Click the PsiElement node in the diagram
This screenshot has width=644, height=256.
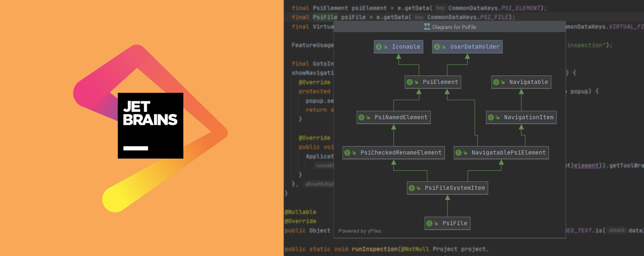pyautogui.click(x=433, y=82)
